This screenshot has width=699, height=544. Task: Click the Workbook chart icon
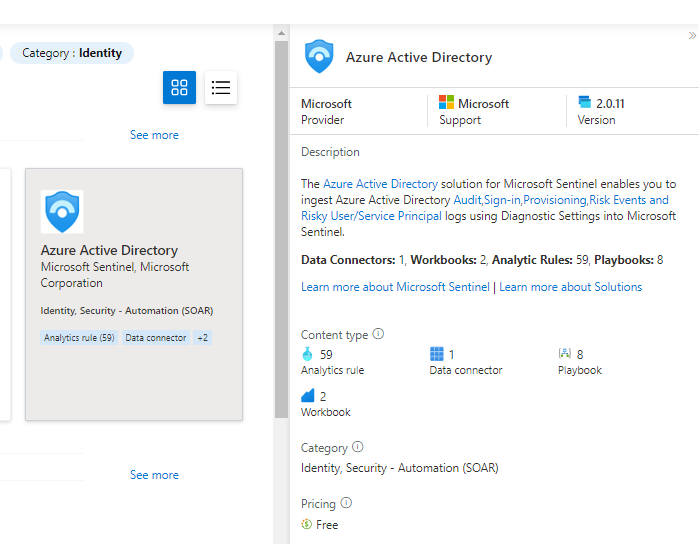click(308, 396)
